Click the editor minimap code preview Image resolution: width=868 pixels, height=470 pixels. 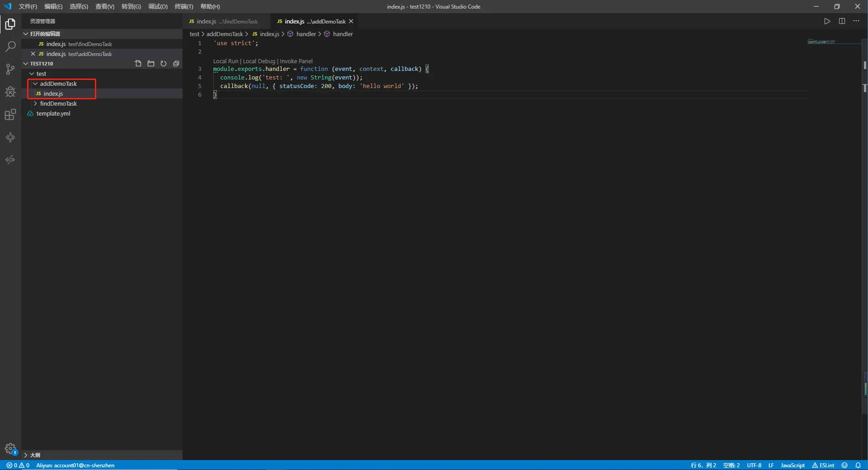821,42
